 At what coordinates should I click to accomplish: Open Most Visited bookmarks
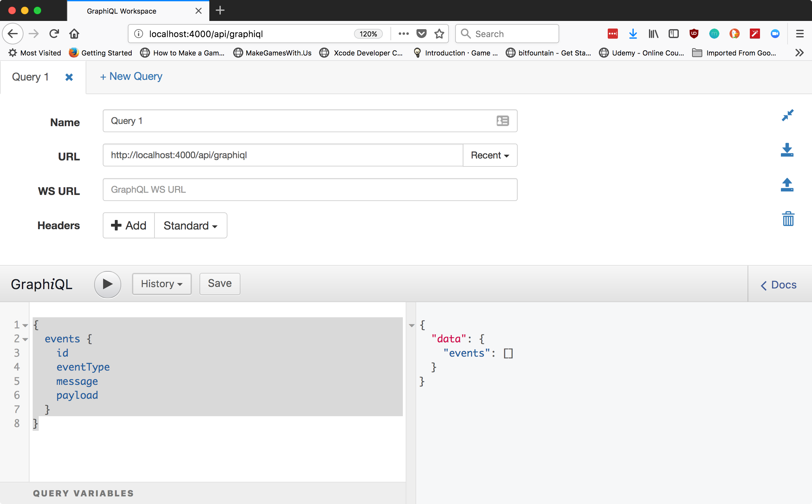[35, 53]
